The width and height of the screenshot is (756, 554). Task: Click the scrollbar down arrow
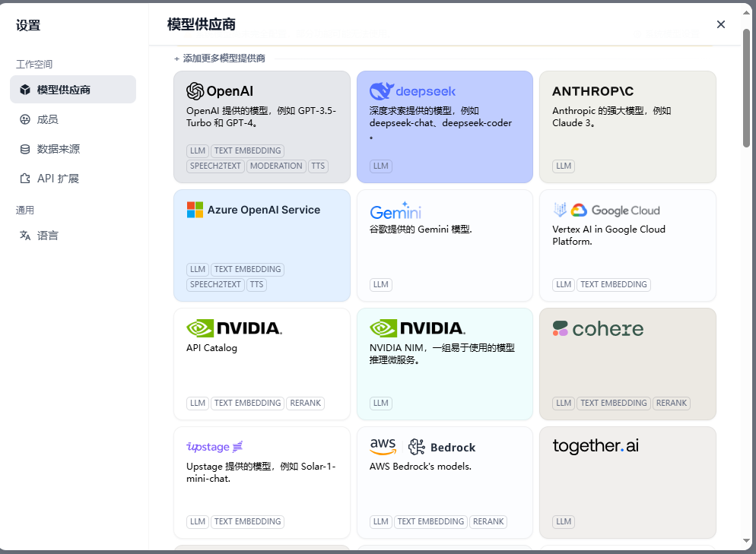point(746,541)
